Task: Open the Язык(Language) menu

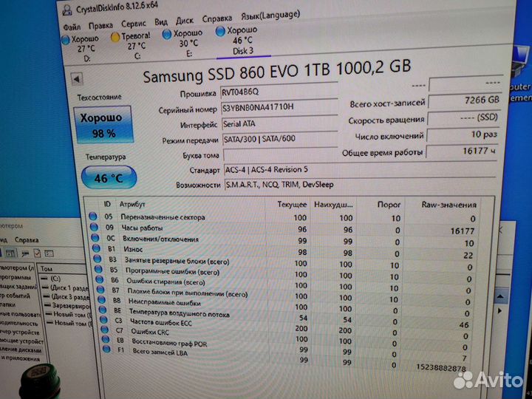Action: (x=270, y=16)
